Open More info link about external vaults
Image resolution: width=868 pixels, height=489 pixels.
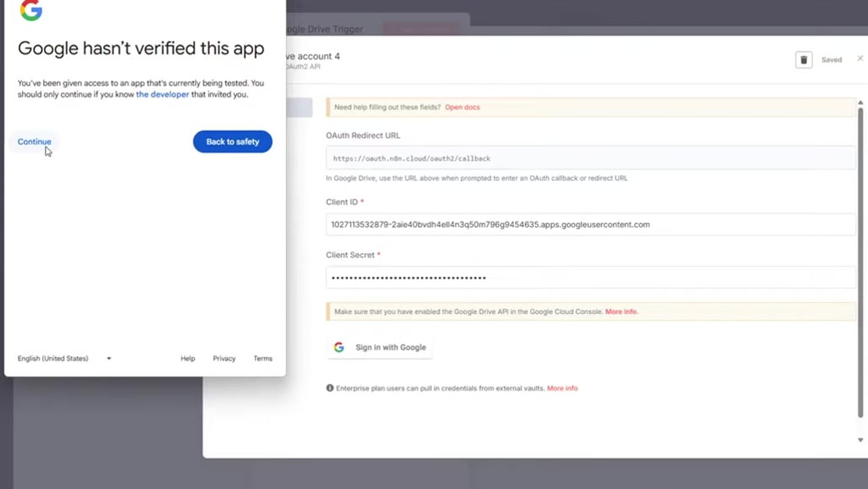(562, 389)
